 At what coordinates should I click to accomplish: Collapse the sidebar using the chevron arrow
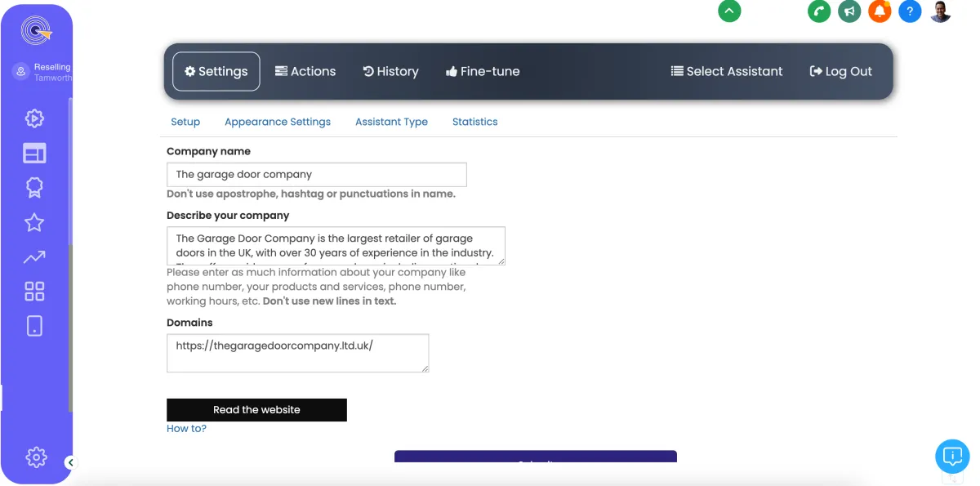pyautogui.click(x=70, y=462)
